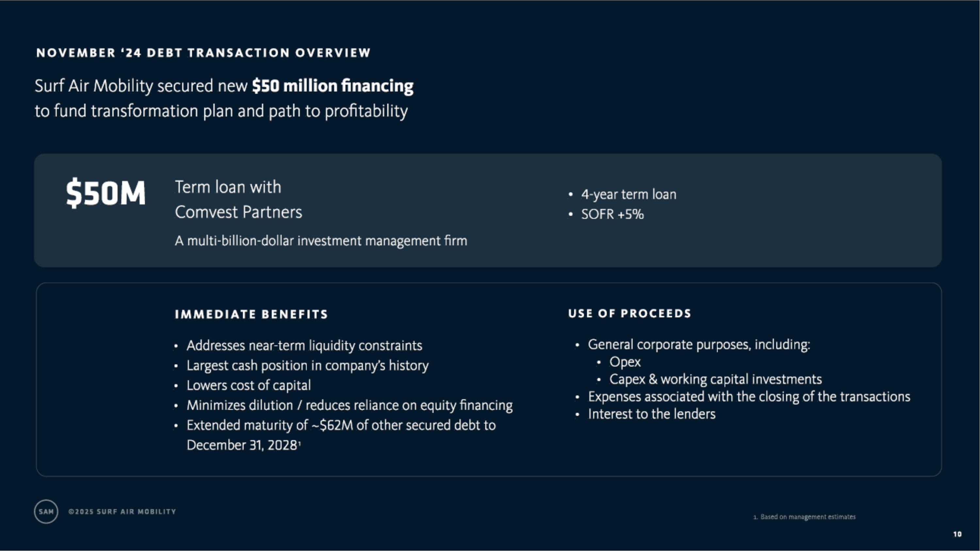The height and width of the screenshot is (551, 980).
Task: Click 'Interest to the lenders' bullet
Action: (652, 414)
